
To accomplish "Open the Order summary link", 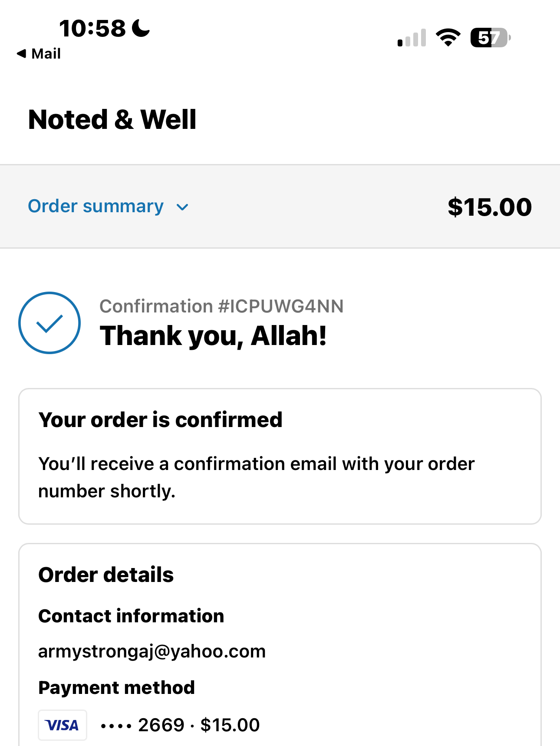I will [x=96, y=206].
